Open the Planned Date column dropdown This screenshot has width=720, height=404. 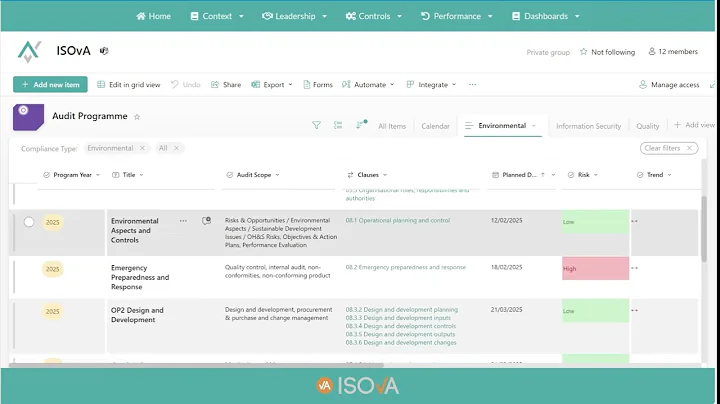coord(553,175)
